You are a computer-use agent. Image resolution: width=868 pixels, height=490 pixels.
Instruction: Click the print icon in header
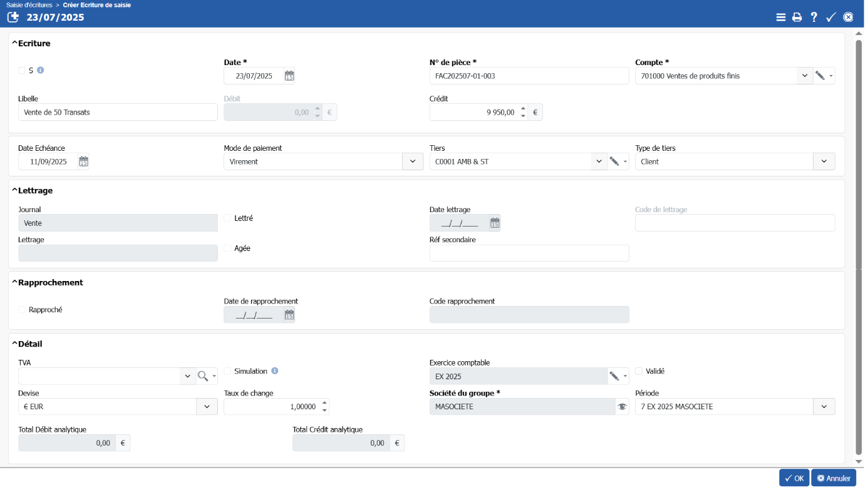797,18
